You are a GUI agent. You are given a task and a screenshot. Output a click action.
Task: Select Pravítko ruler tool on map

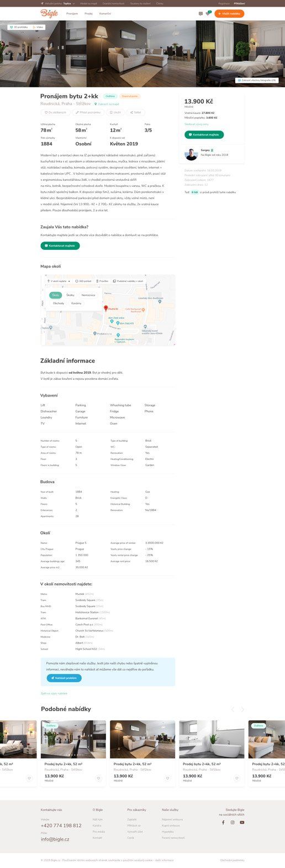click(102, 281)
